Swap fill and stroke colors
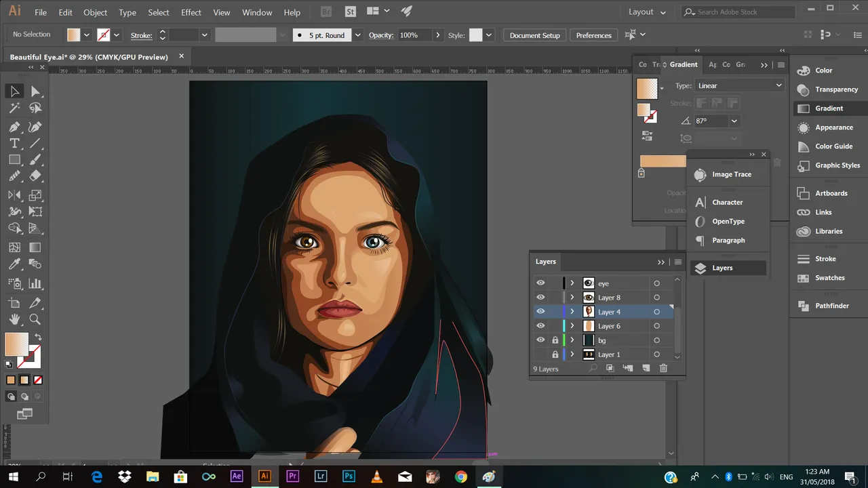Viewport: 868px width, 488px height. point(38,337)
